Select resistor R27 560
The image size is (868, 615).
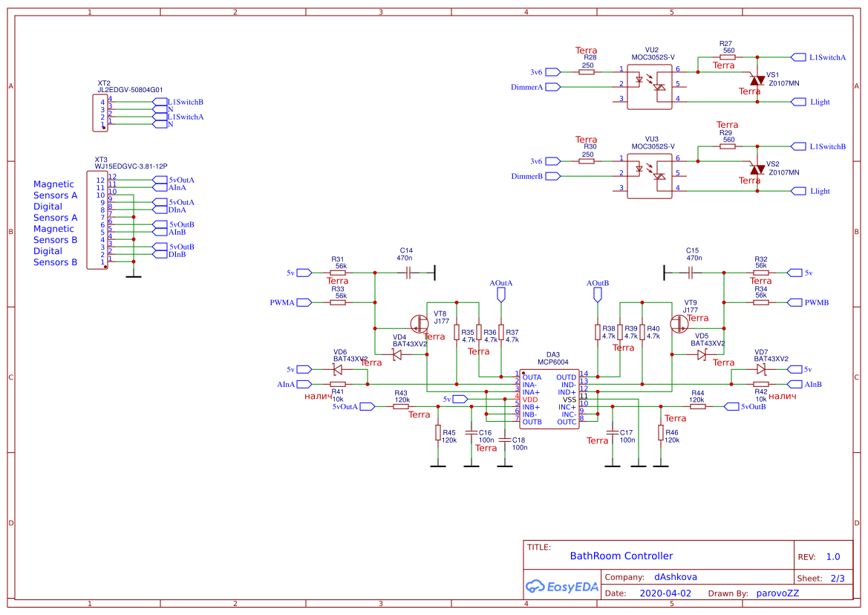click(728, 56)
